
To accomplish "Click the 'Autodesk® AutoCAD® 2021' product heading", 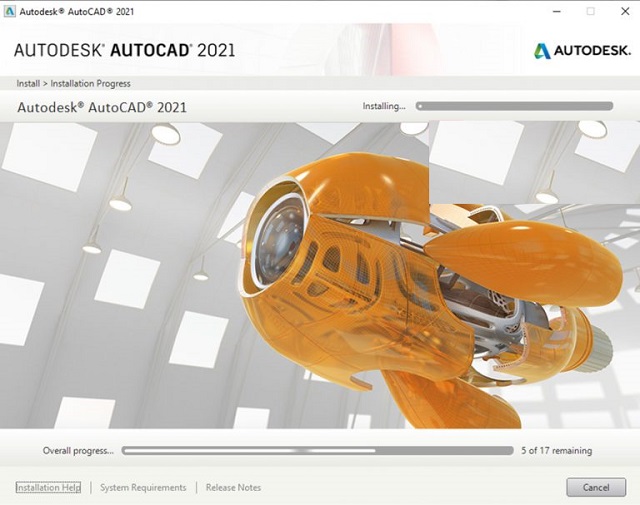I will 102,107.
